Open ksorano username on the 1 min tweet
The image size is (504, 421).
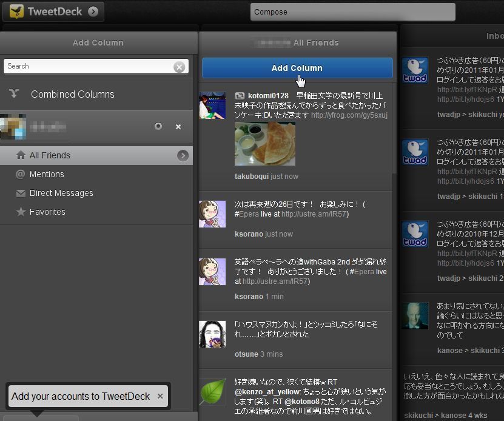click(x=249, y=297)
